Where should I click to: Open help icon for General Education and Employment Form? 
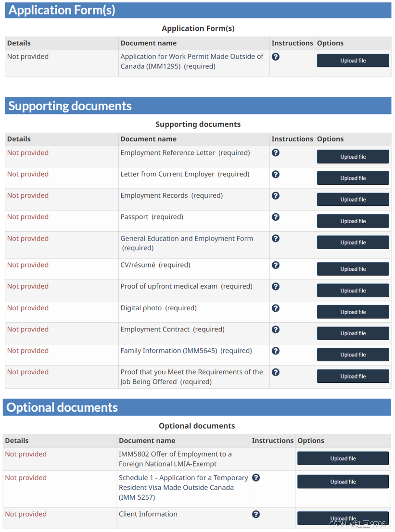point(276,238)
